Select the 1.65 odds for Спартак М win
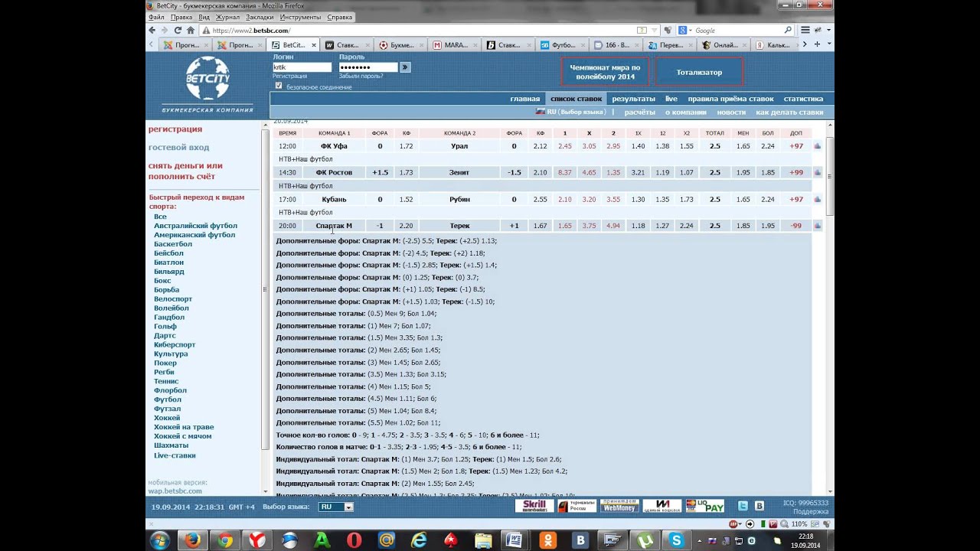 (x=565, y=226)
